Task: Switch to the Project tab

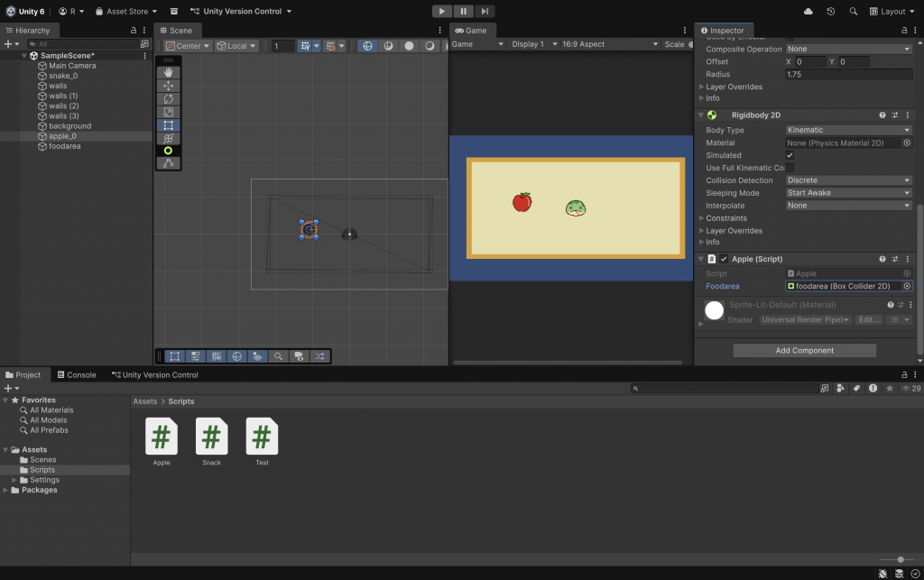Action: coord(23,375)
